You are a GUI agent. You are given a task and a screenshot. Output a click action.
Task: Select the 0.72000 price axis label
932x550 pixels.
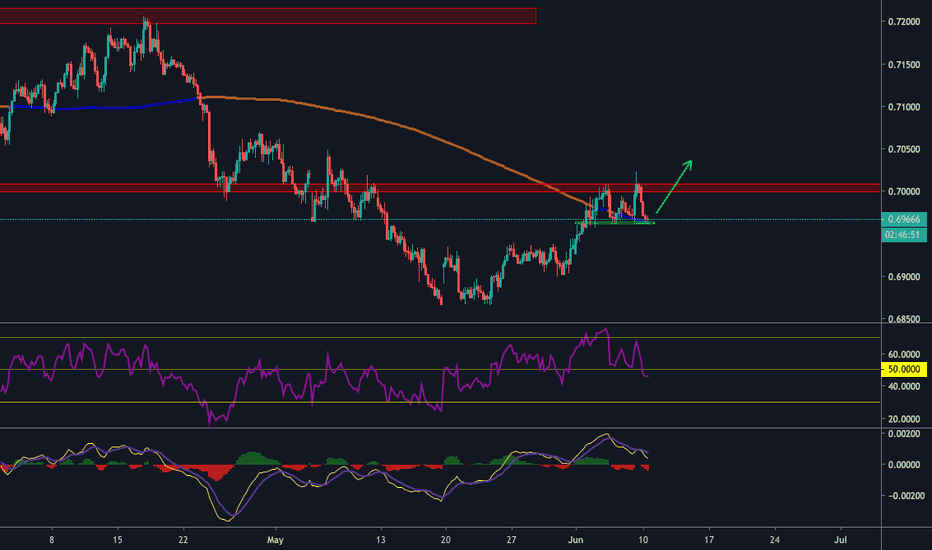coord(904,22)
